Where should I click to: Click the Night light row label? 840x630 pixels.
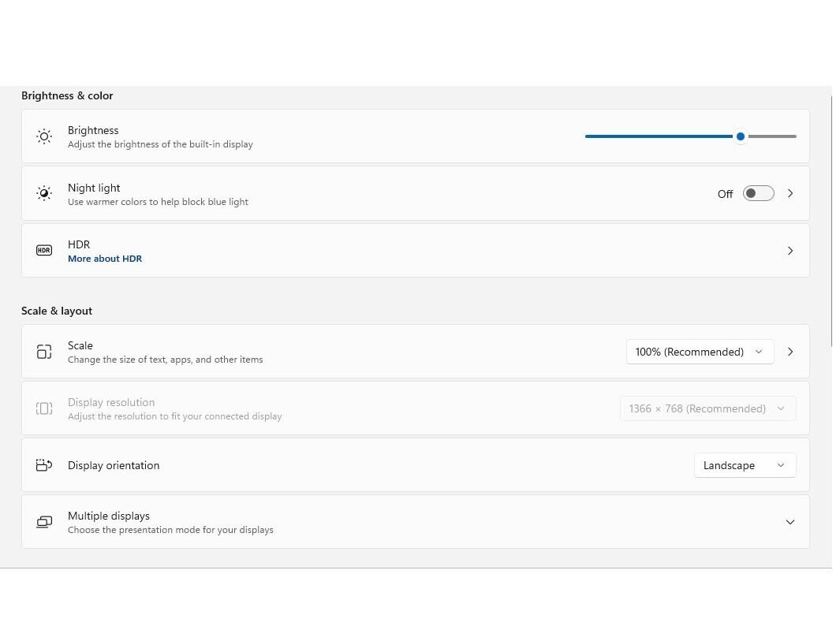(94, 188)
